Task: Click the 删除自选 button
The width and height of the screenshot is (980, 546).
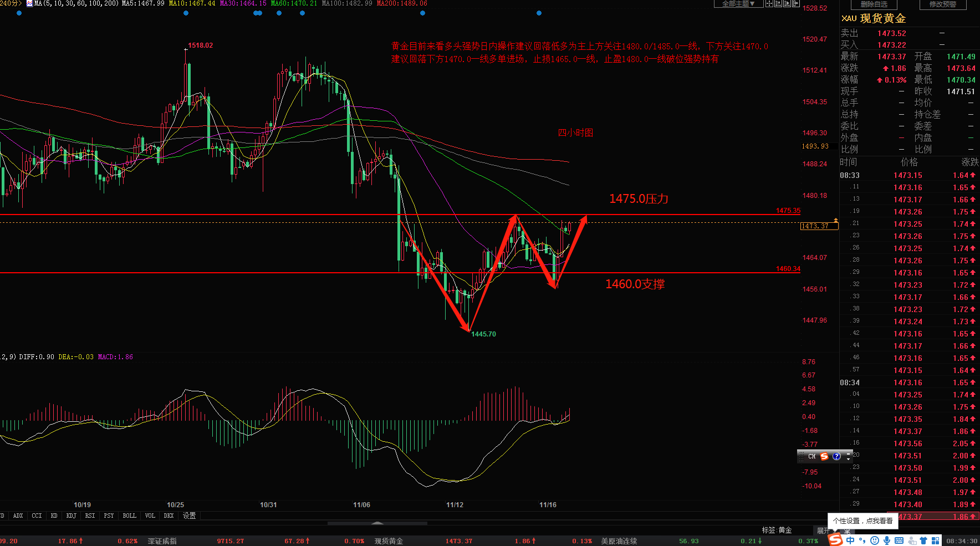Action: (874, 4)
